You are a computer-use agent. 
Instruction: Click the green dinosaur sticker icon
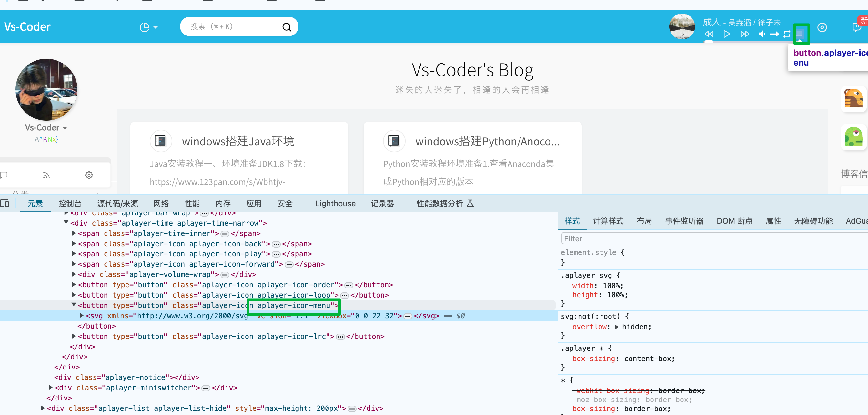tap(853, 137)
